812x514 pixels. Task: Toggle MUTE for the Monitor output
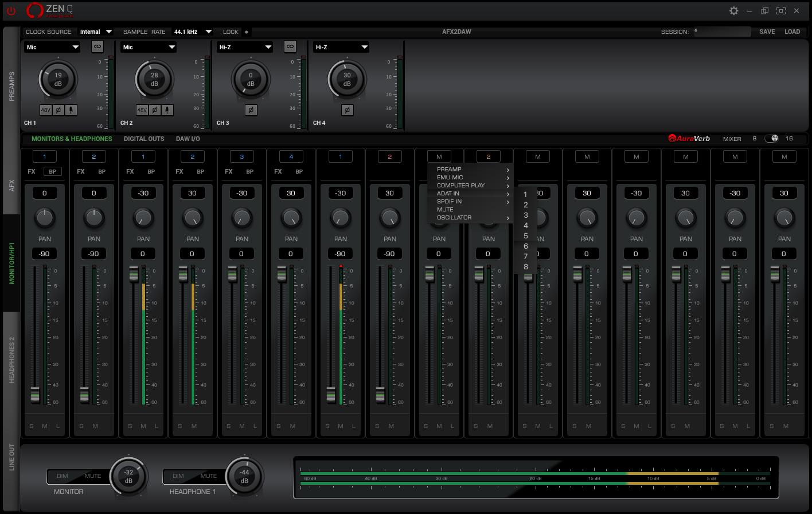pos(93,476)
